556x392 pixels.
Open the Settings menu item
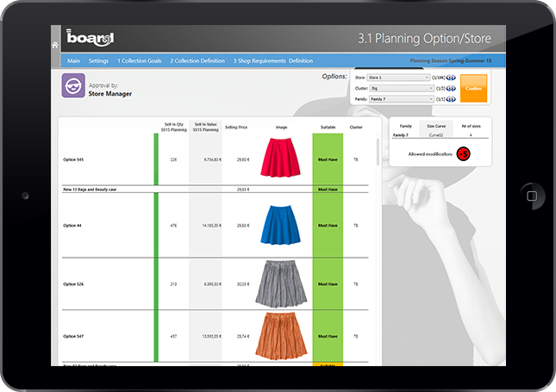[x=98, y=61]
